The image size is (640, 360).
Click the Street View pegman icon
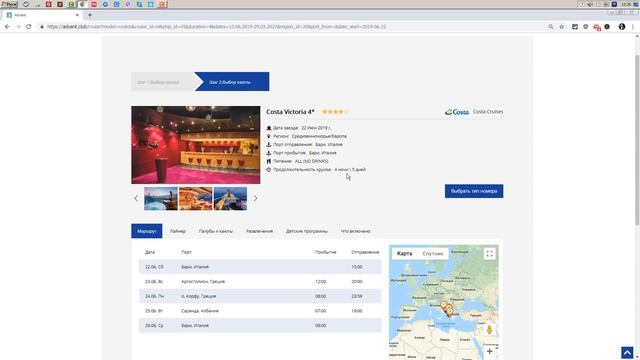coord(489,330)
